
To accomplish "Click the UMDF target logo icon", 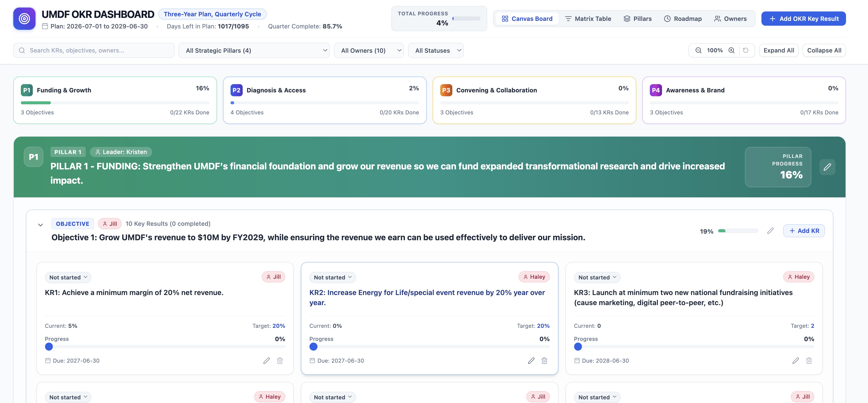I will [x=24, y=19].
